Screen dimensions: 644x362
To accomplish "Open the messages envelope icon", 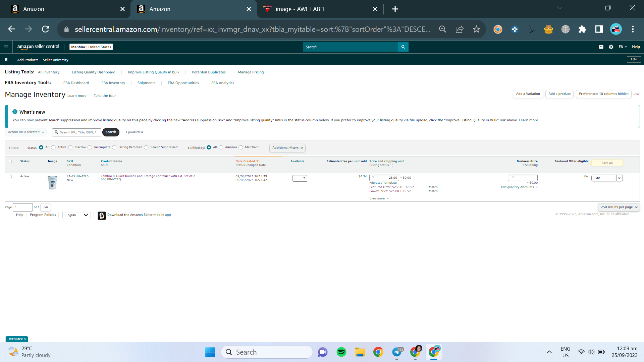I will (601, 47).
